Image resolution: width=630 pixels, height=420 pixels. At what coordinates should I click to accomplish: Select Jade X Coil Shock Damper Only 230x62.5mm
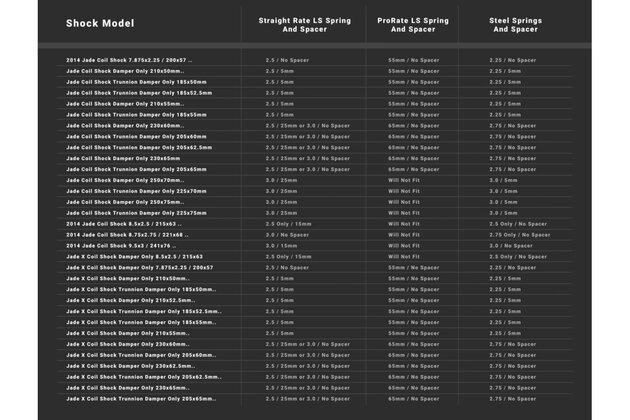pyautogui.click(x=130, y=365)
